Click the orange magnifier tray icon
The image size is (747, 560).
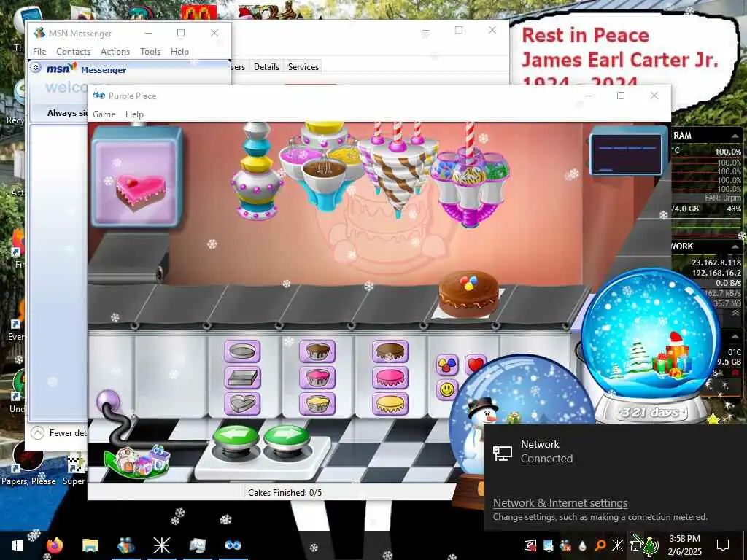[x=600, y=545]
